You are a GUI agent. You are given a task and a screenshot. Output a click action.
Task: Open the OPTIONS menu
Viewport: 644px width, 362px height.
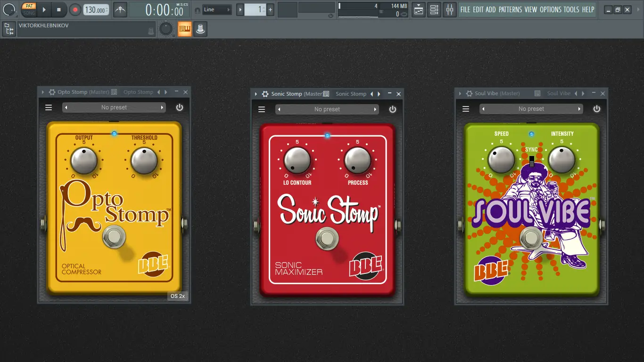551,9
